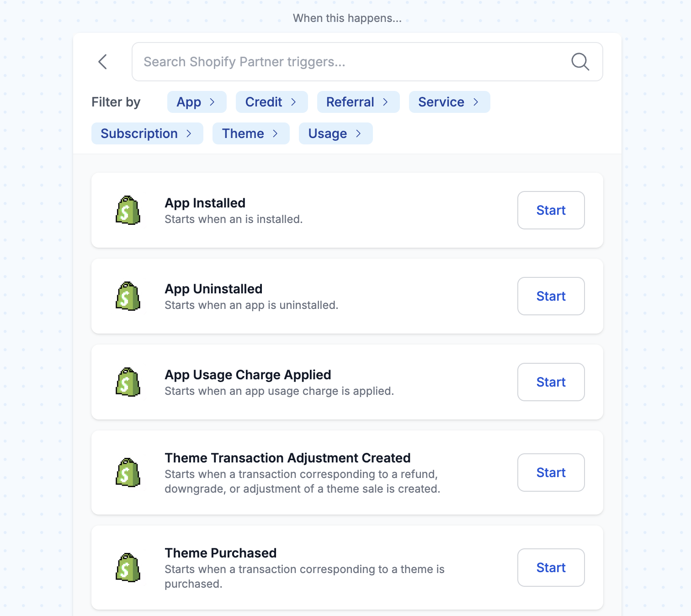Start the Theme Purchased trigger
The width and height of the screenshot is (691, 616).
tap(551, 568)
